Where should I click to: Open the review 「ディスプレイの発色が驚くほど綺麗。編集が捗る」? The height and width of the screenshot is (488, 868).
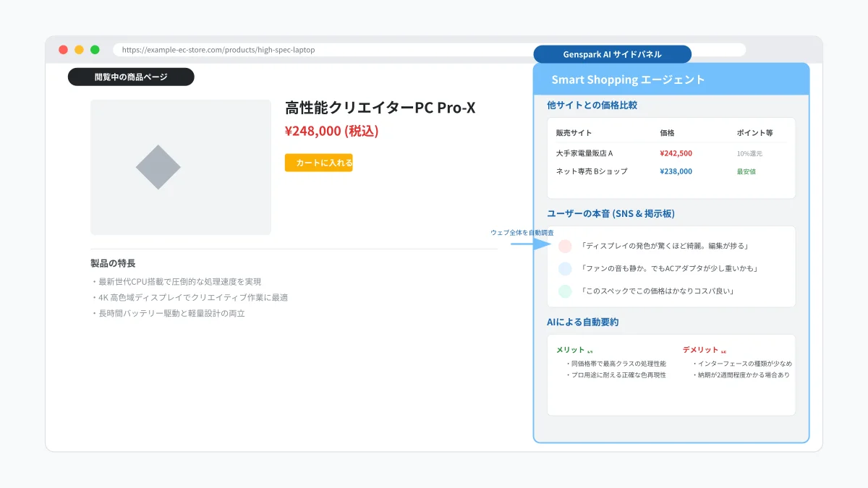click(665, 247)
